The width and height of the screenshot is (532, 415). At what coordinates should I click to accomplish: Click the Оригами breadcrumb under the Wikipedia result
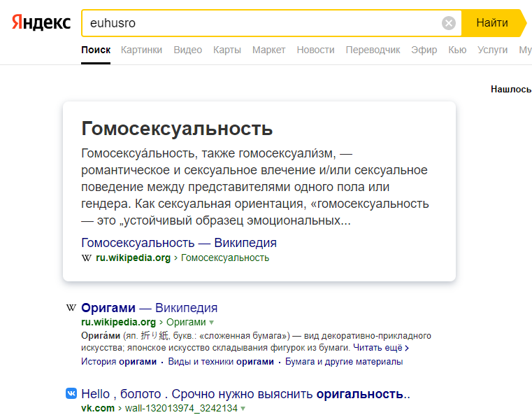click(186, 322)
